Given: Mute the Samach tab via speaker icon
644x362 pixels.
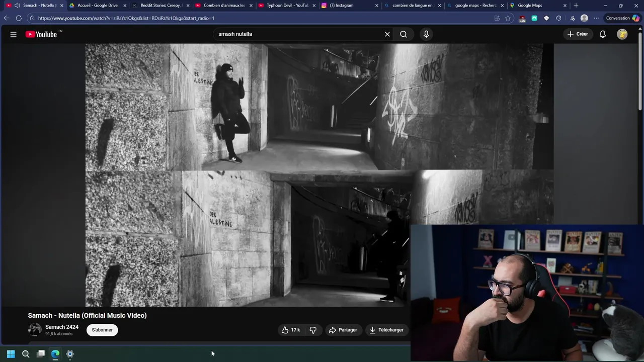Looking at the screenshot, I should (17, 6).
